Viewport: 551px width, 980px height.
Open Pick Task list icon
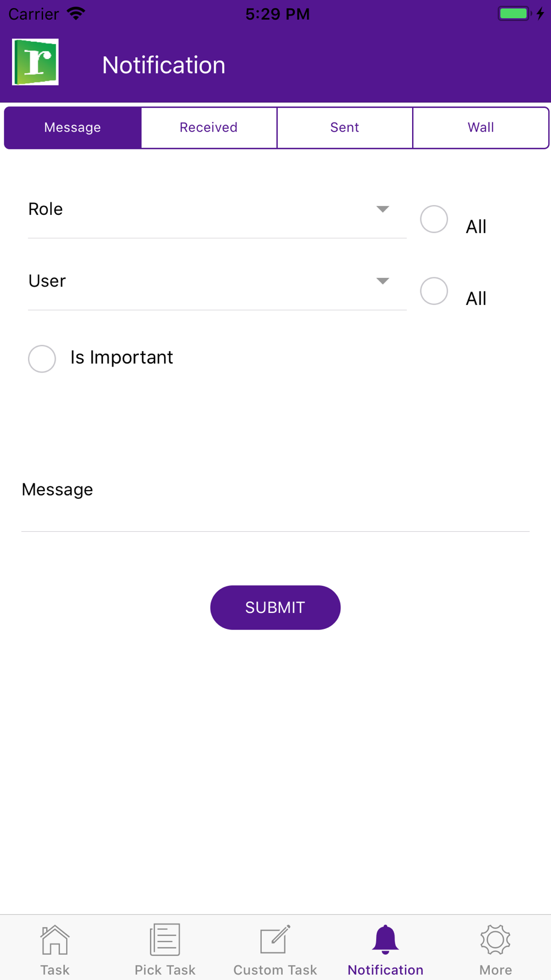(x=165, y=940)
